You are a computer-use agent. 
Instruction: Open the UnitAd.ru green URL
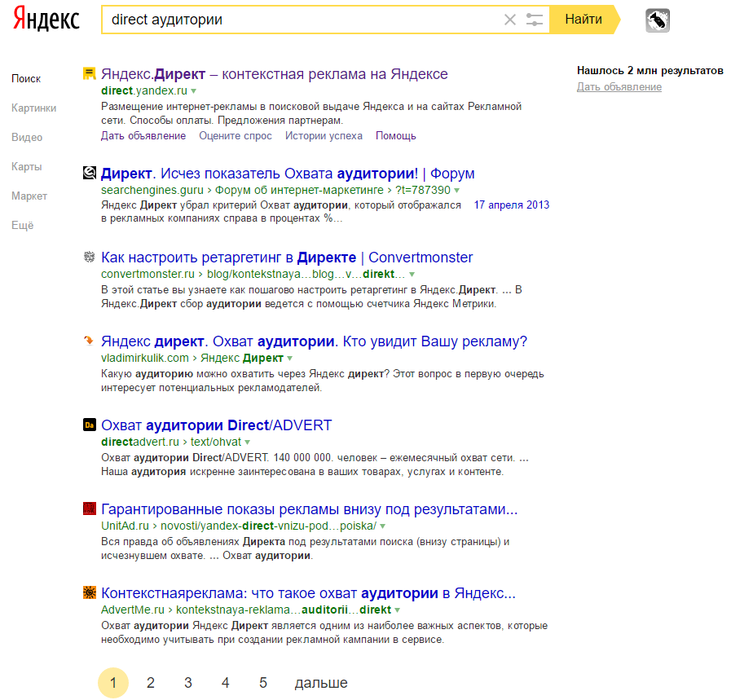[x=125, y=526]
